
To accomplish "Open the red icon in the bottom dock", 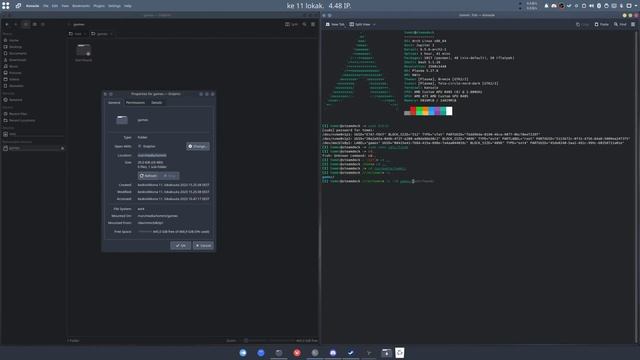I will pyautogui.click(x=297, y=353).
